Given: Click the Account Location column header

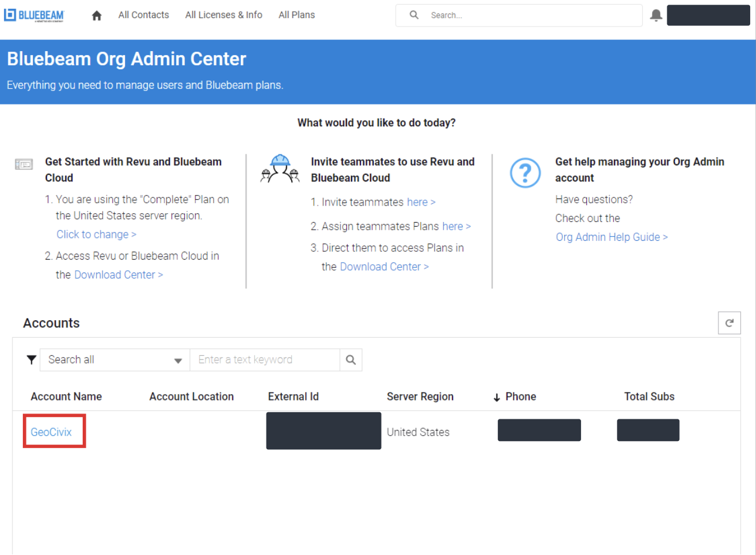Looking at the screenshot, I should 191,396.
